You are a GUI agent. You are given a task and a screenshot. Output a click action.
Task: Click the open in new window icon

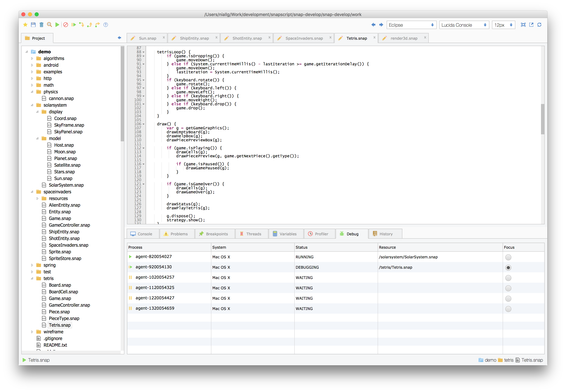pos(531,25)
